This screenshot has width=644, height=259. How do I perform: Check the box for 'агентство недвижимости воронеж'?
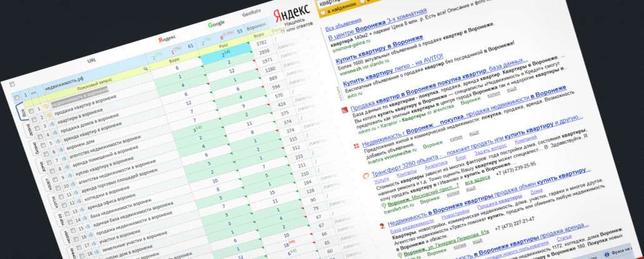coord(50,163)
